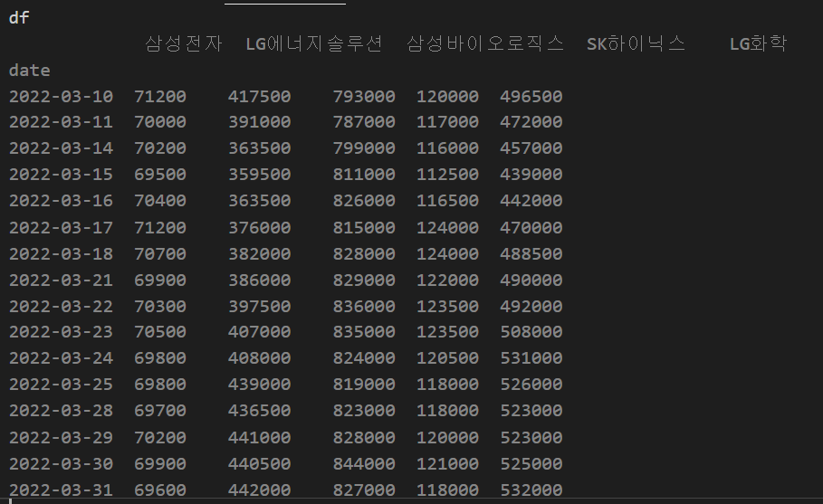This screenshot has height=504, width=823.
Task: Click value 397500 in 2022-03-22 row
Action: (x=259, y=307)
